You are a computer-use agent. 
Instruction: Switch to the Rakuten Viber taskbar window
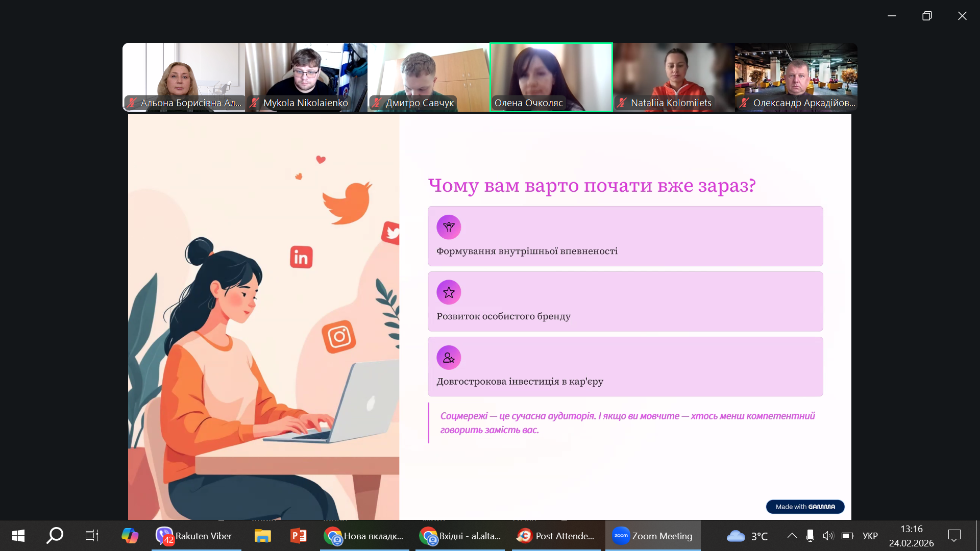point(196,536)
